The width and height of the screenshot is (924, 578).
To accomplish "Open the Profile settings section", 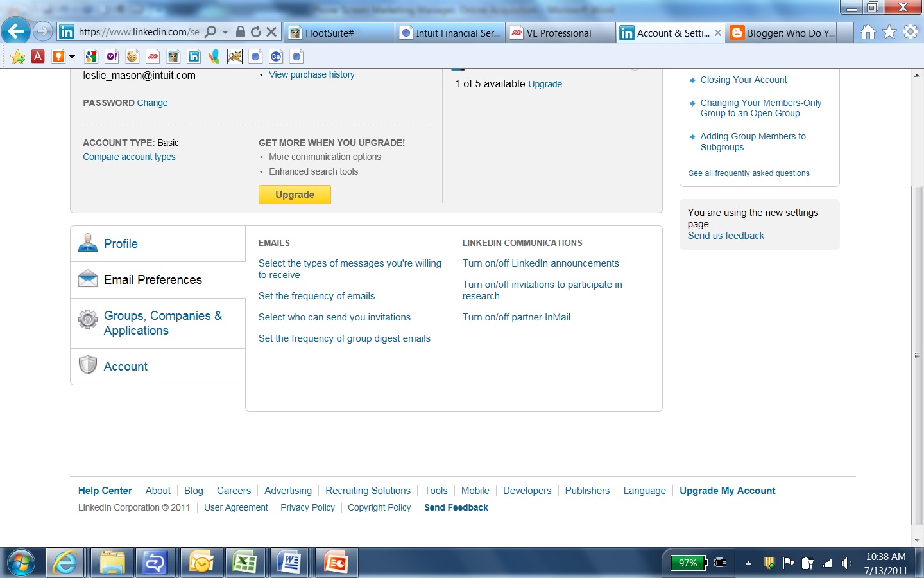I will 120,243.
